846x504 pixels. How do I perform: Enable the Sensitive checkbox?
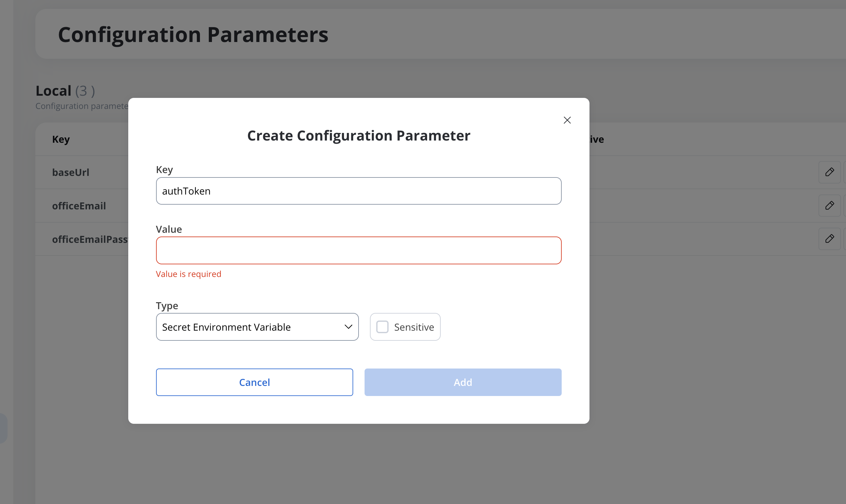pos(382,327)
